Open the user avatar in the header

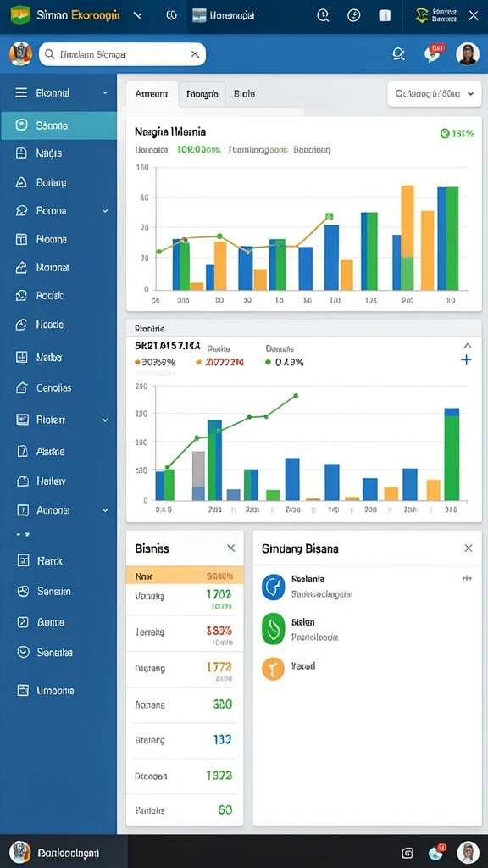coord(468,54)
